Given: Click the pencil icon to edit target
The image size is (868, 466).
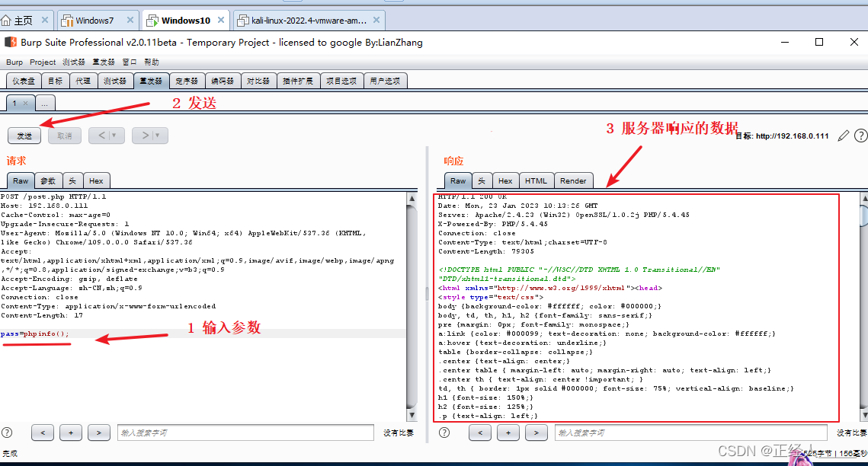Looking at the screenshot, I should click(x=843, y=136).
